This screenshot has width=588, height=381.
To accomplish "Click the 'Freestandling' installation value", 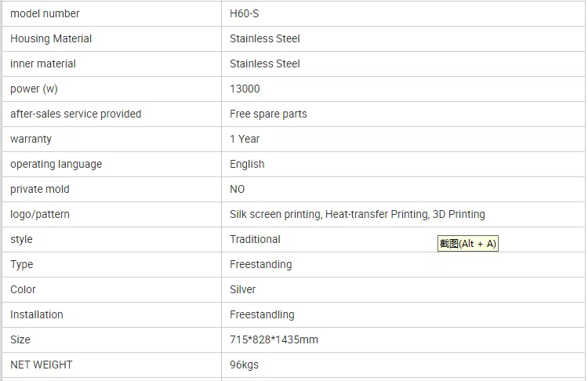I will tap(262, 314).
